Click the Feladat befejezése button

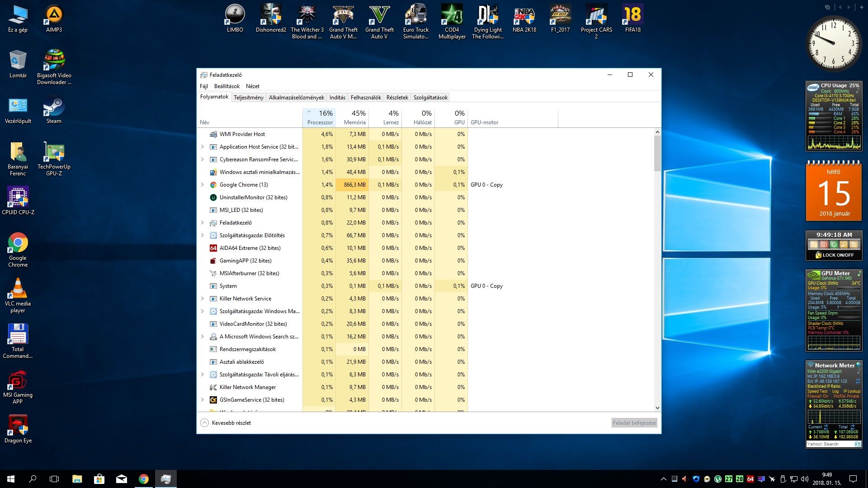tap(634, 423)
